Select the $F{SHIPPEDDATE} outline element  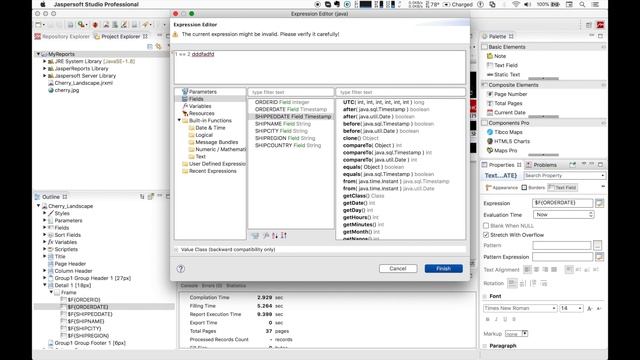[90, 314]
